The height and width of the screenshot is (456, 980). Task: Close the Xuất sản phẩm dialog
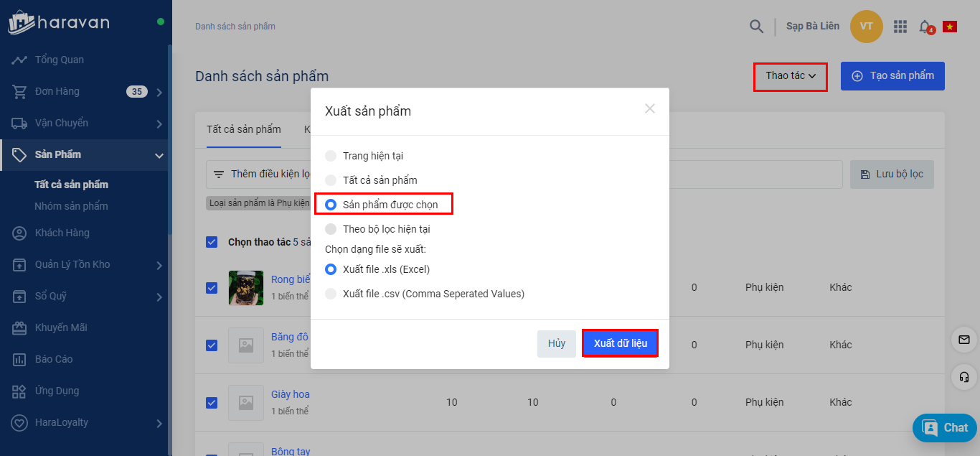pyautogui.click(x=650, y=109)
